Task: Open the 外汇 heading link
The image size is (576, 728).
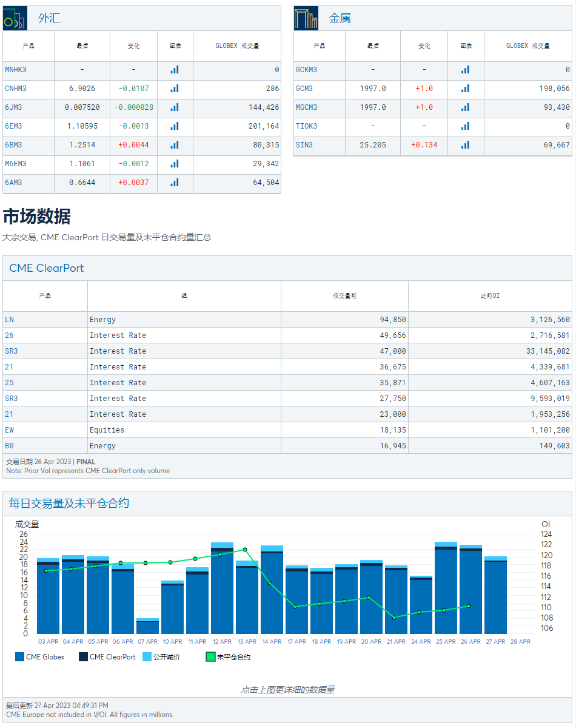Action: click(49, 18)
